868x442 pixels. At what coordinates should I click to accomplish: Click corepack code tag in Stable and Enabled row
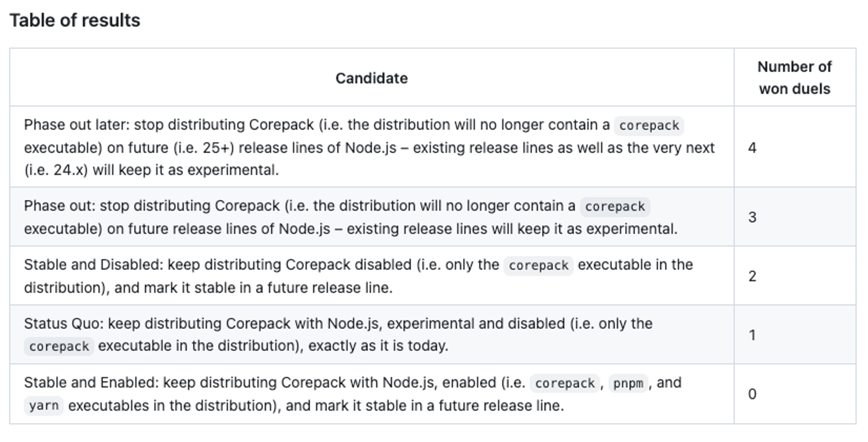(x=565, y=383)
